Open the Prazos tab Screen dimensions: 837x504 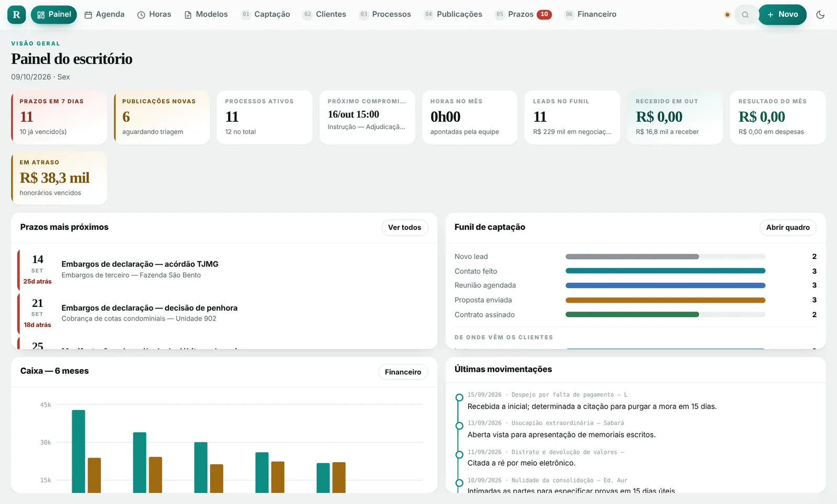(x=523, y=15)
